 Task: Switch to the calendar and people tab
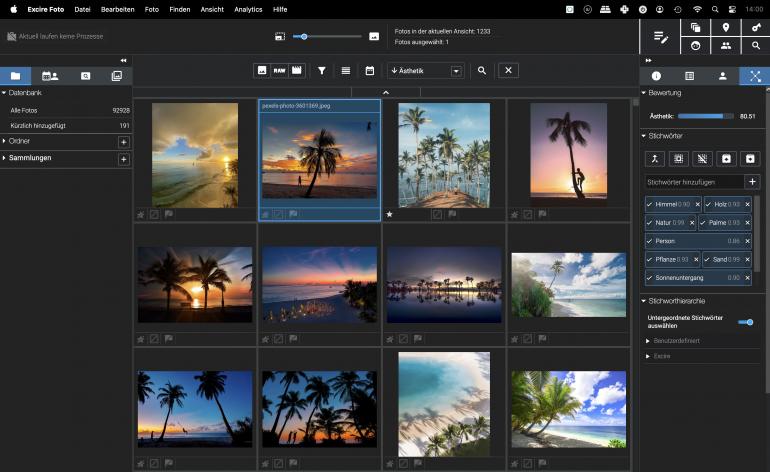(x=50, y=76)
